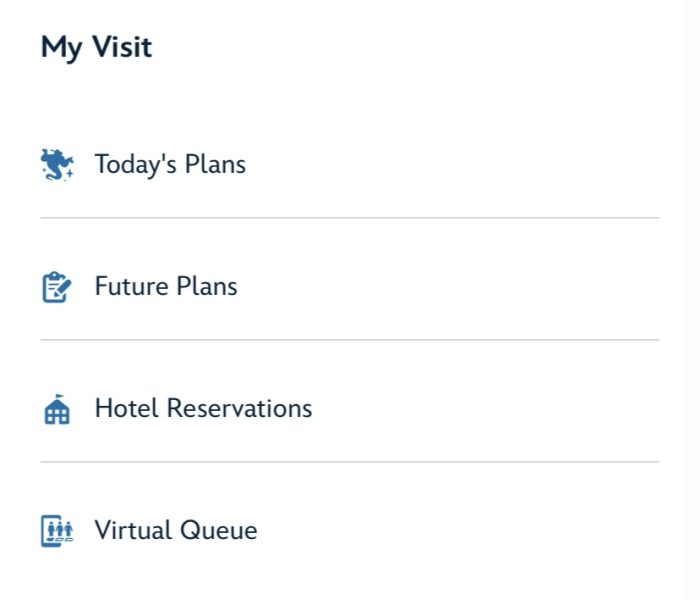This screenshot has height=600, width=700.
Task: Click the word "Plans" after Today's
Action: [215, 164]
